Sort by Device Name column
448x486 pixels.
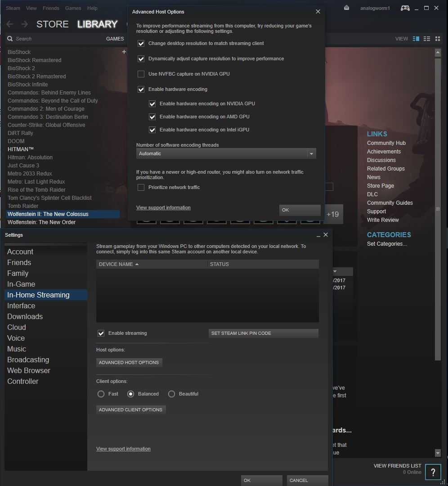pos(152,264)
